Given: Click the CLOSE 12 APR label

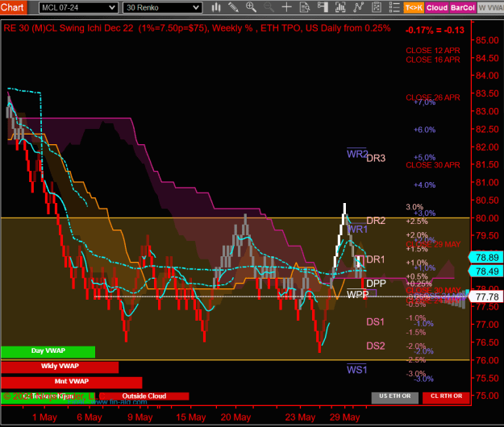Looking at the screenshot, I should tap(433, 51).
